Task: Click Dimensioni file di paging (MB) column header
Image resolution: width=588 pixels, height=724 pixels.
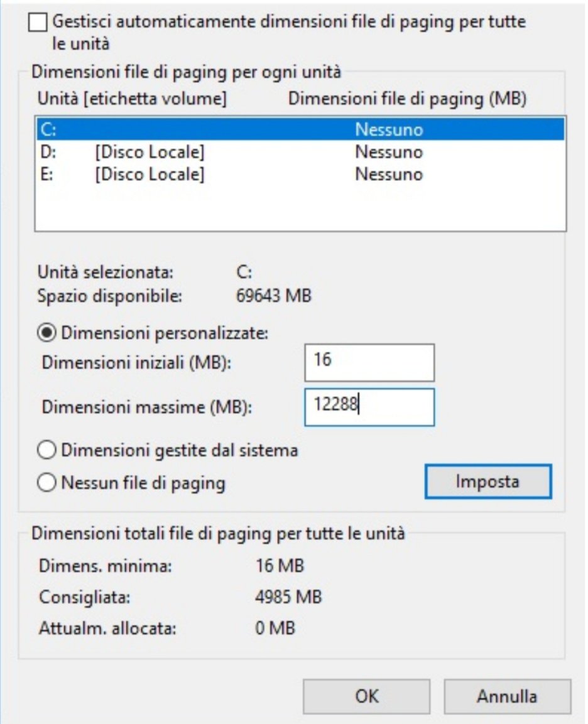Action: (x=406, y=99)
